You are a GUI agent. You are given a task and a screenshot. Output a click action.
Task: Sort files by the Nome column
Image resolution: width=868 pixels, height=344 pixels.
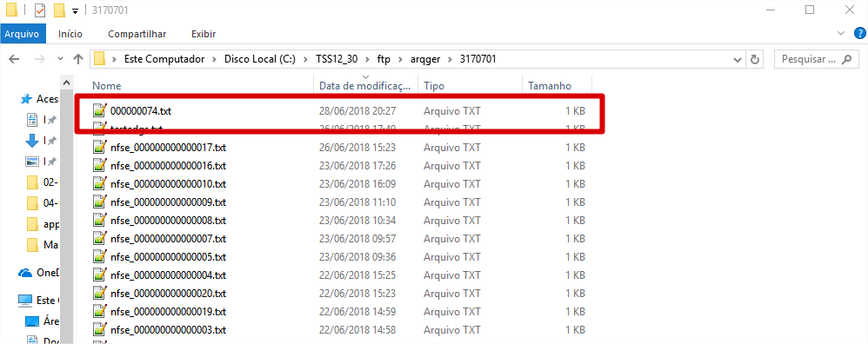point(202,86)
